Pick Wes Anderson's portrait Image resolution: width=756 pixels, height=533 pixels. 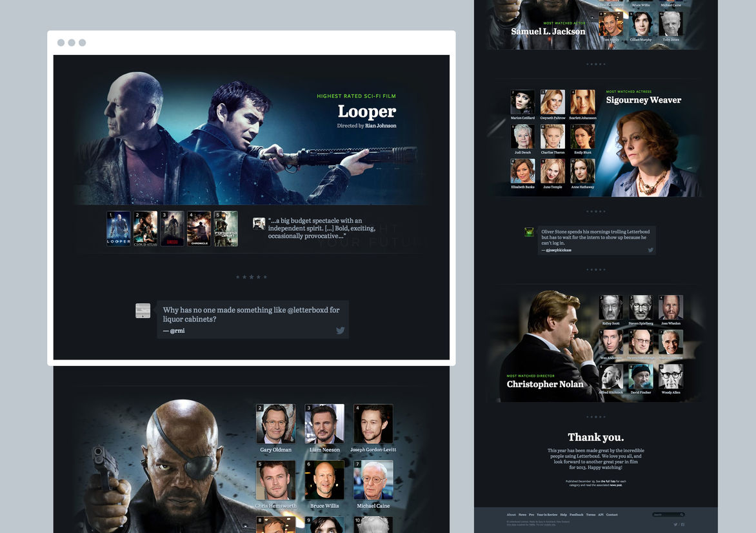coord(611,342)
